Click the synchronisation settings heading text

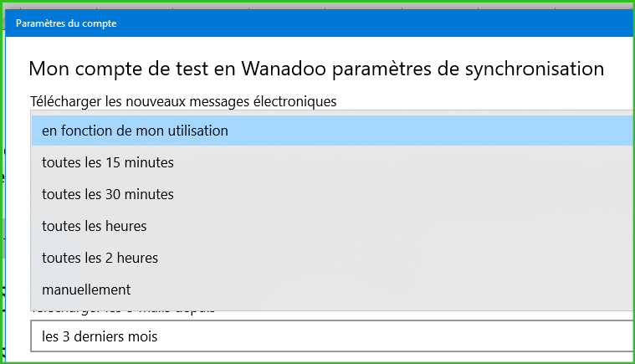(316, 68)
